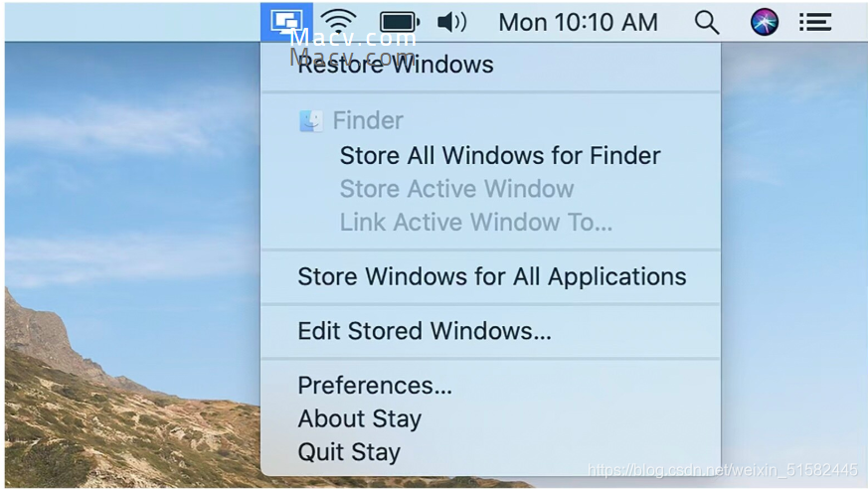
Task: Click the dimmed Store Active Window entry
Action: pos(490,189)
